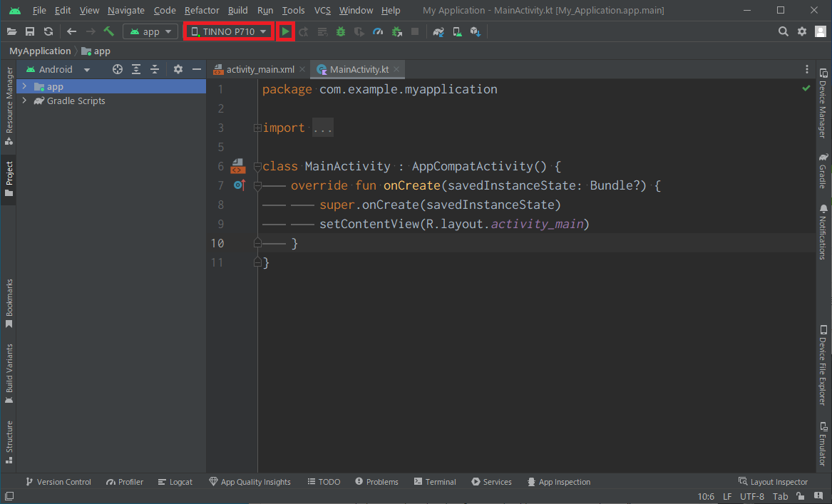
Task: Open the Refactor menu
Action: (x=202, y=11)
